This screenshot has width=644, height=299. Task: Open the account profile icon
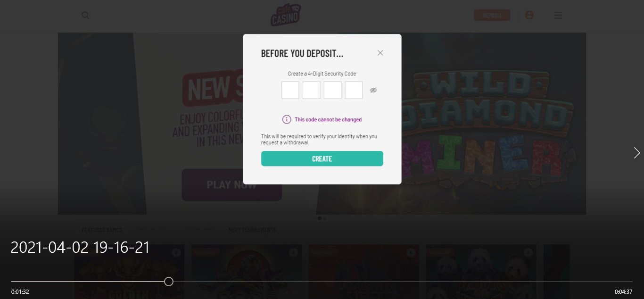(x=529, y=15)
